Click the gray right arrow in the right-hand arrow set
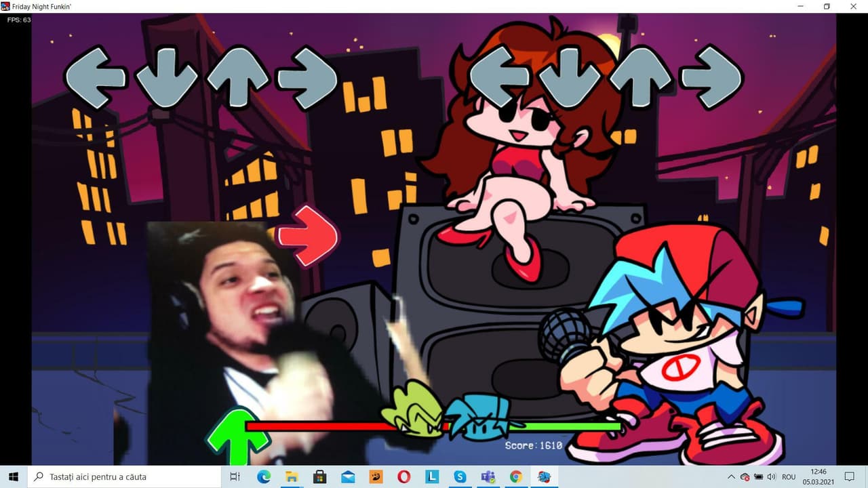868x488 pixels. 711,77
